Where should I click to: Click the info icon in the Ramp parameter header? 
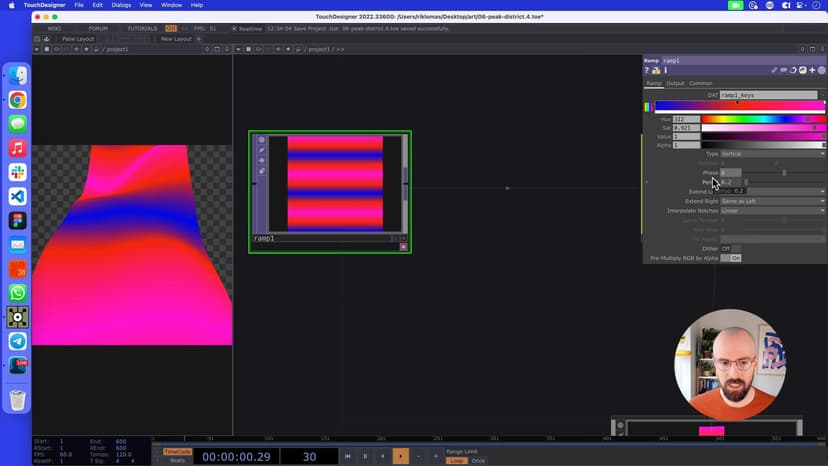click(665, 71)
